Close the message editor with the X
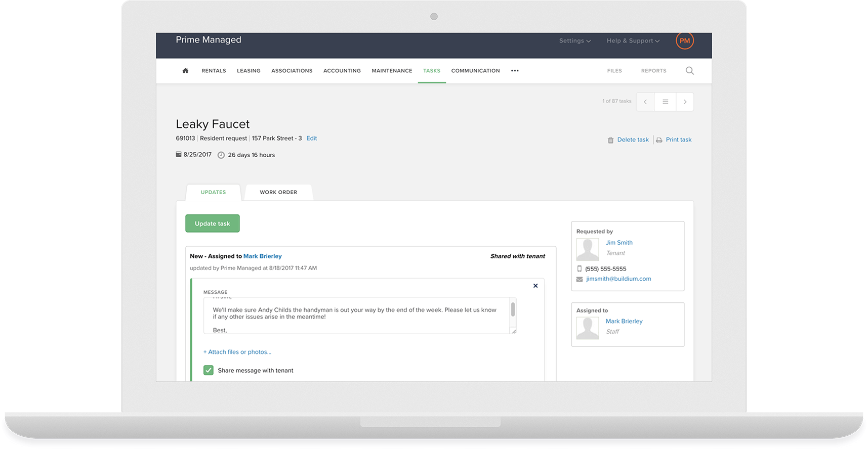868x449 pixels. pos(535,286)
